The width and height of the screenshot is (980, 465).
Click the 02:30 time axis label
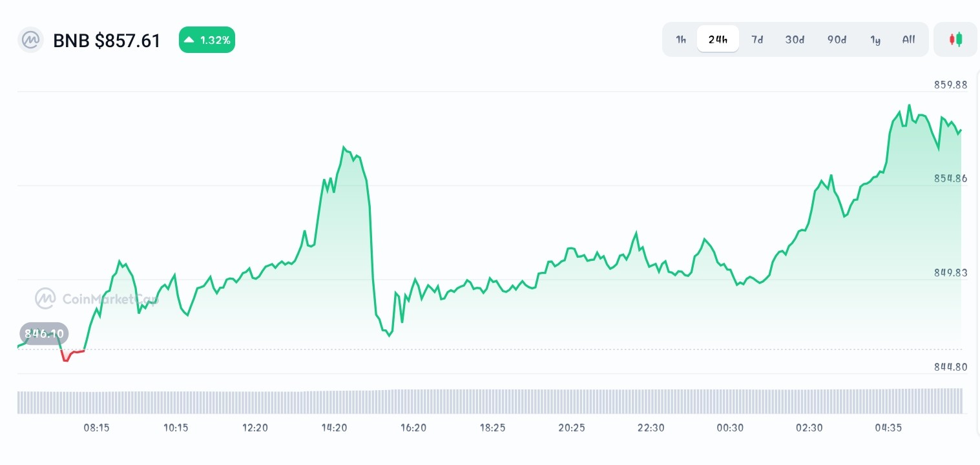tap(809, 428)
